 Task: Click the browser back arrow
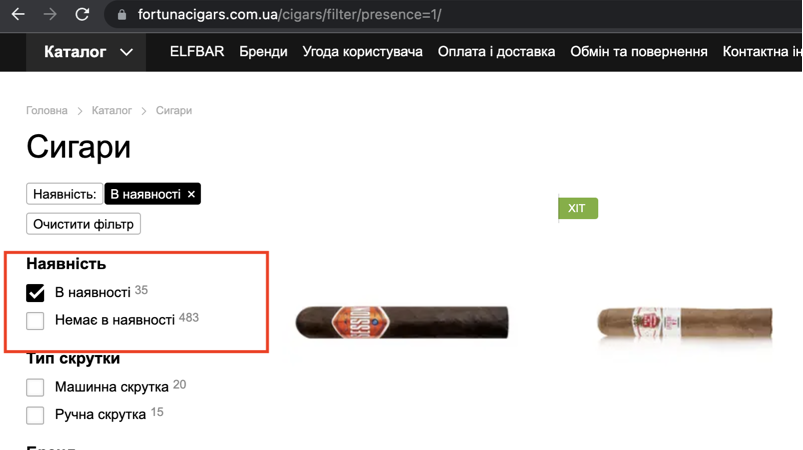tap(18, 14)
